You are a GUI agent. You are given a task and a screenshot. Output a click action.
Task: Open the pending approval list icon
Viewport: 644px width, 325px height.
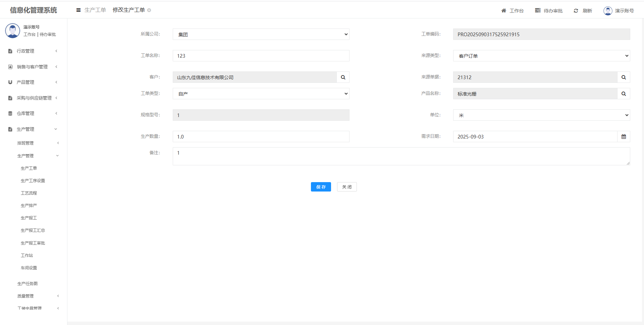point(538,11)
